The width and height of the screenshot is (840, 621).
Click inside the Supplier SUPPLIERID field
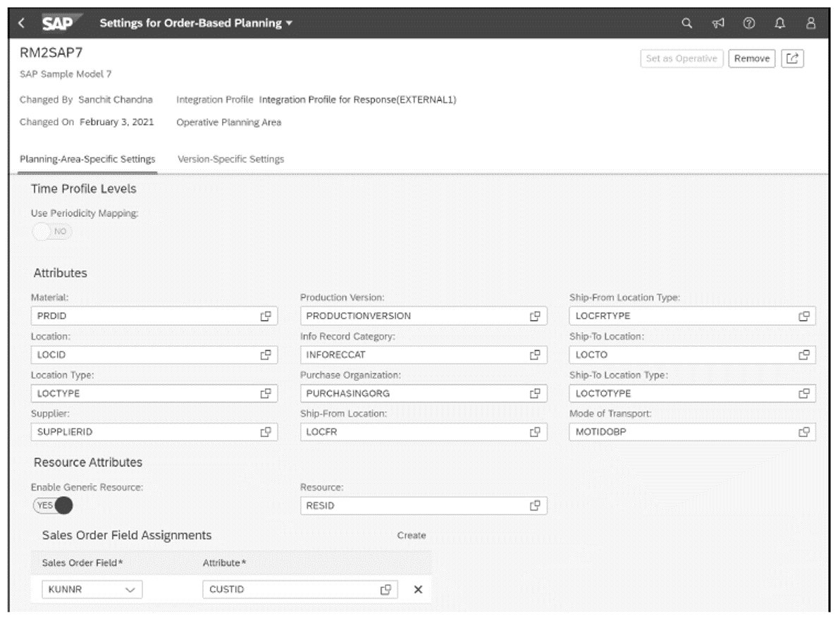click(x=127, y=431)
